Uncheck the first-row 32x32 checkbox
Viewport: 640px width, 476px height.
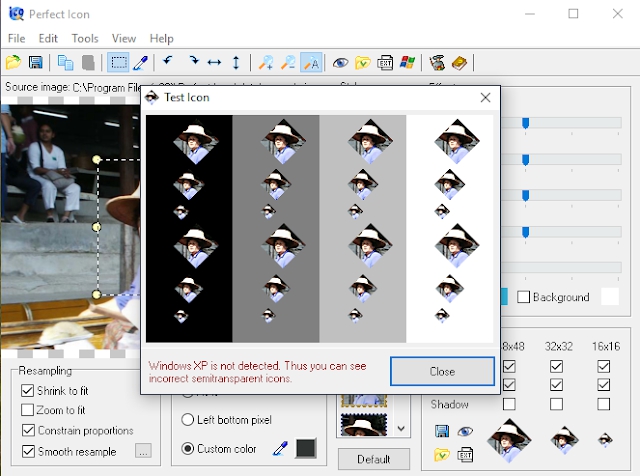point(556,366)
